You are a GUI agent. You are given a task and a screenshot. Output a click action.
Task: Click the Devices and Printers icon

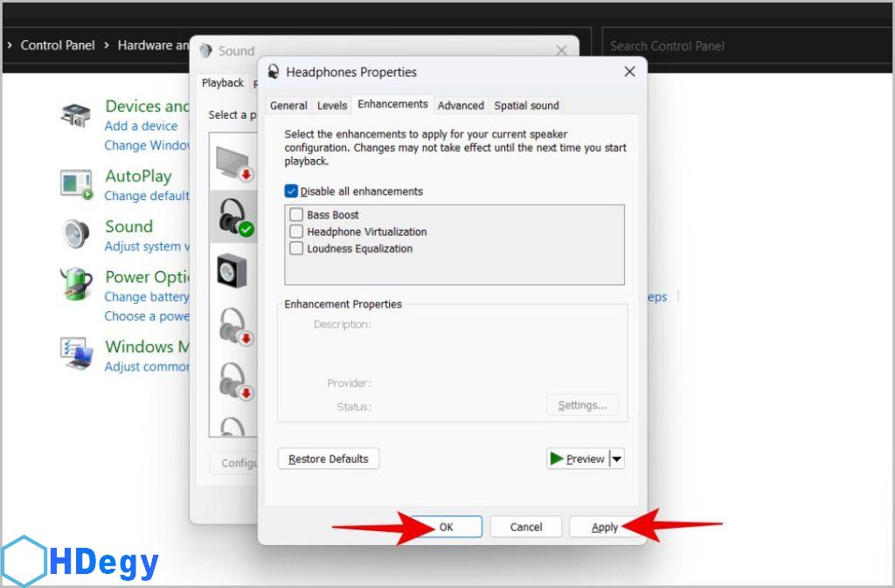(x=77, y=116)
